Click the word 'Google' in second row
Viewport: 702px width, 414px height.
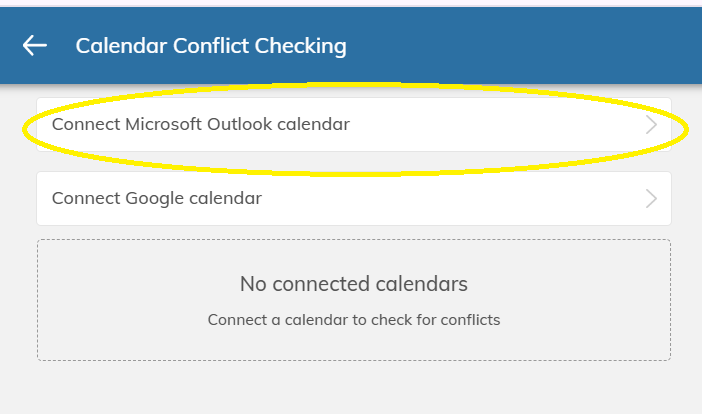click(155, 198)
